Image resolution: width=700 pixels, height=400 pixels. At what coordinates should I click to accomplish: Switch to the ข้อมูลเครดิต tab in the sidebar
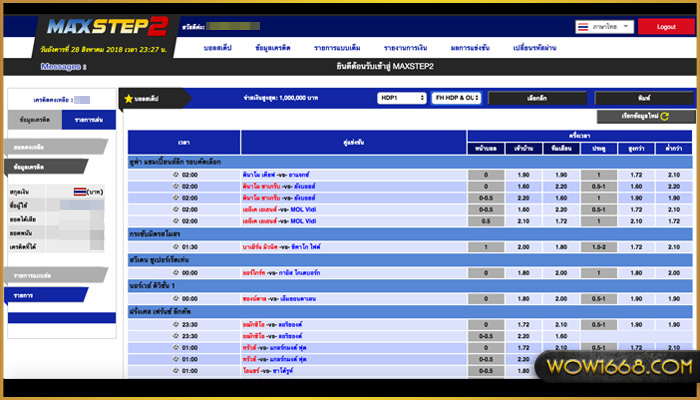coord(35,120)
